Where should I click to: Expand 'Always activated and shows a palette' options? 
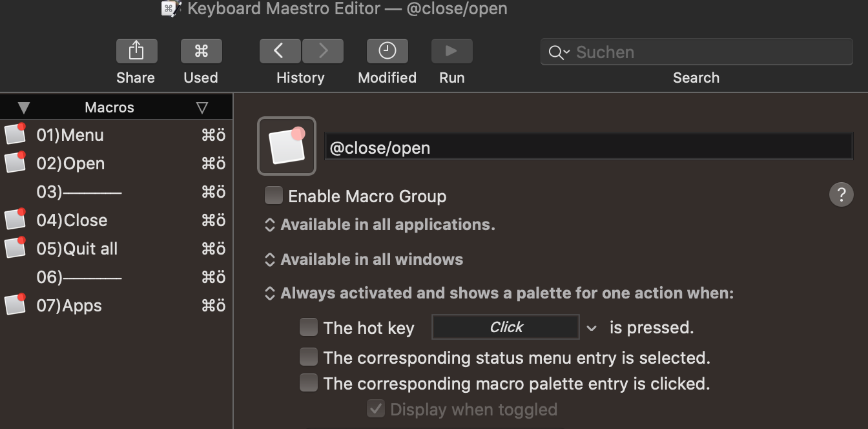pos(499,293)
